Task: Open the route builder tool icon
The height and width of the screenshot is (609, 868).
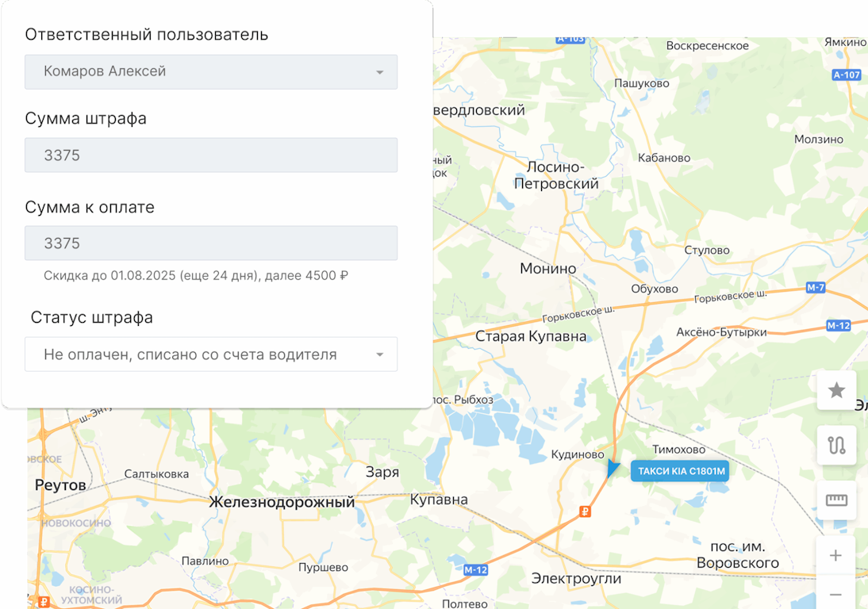Action: [836, 445]
